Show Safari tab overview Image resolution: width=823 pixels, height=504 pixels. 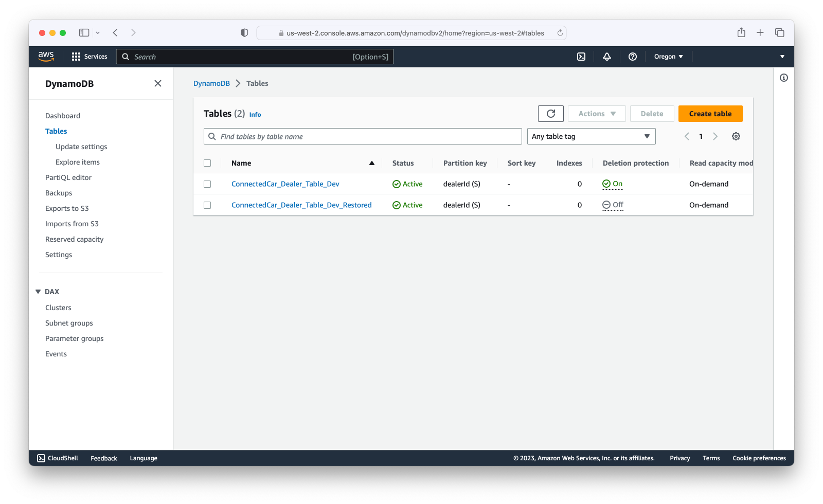pos(780,32)
